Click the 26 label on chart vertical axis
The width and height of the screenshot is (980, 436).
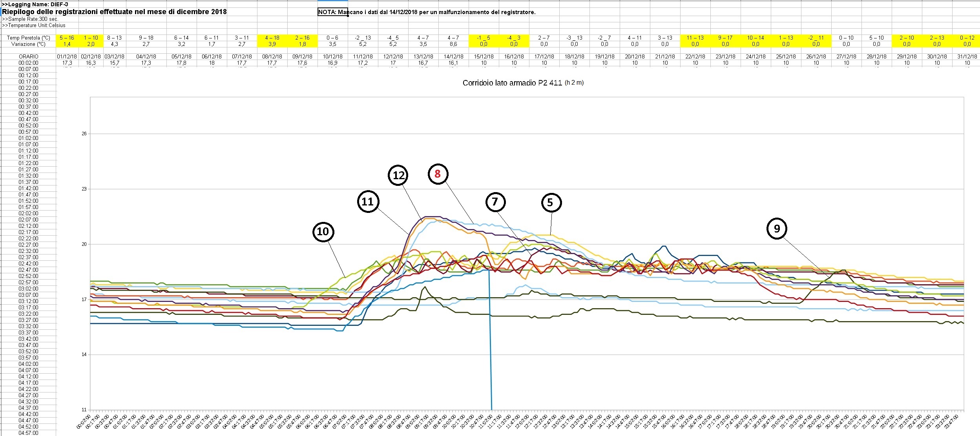pos(84,134)
